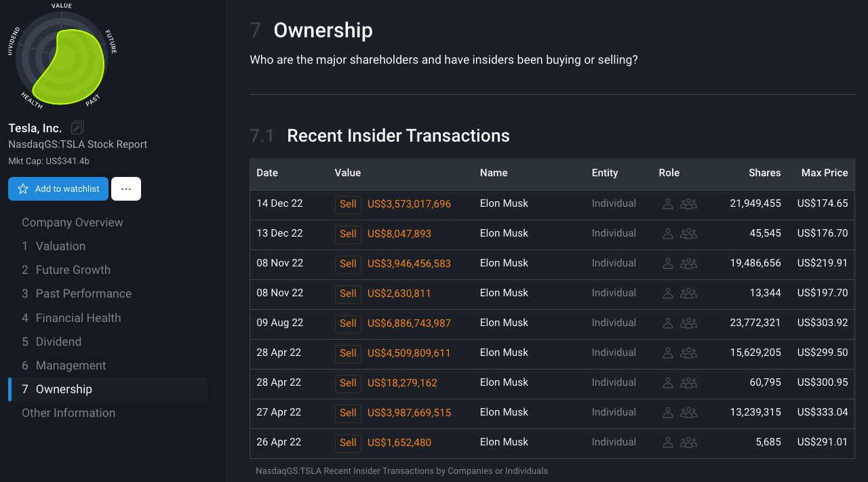This screenshot has width=868, height=482.
Task: Click individual role icon in US$2,630,811 row
Action: pyautogui.click(x=668, y=293)
